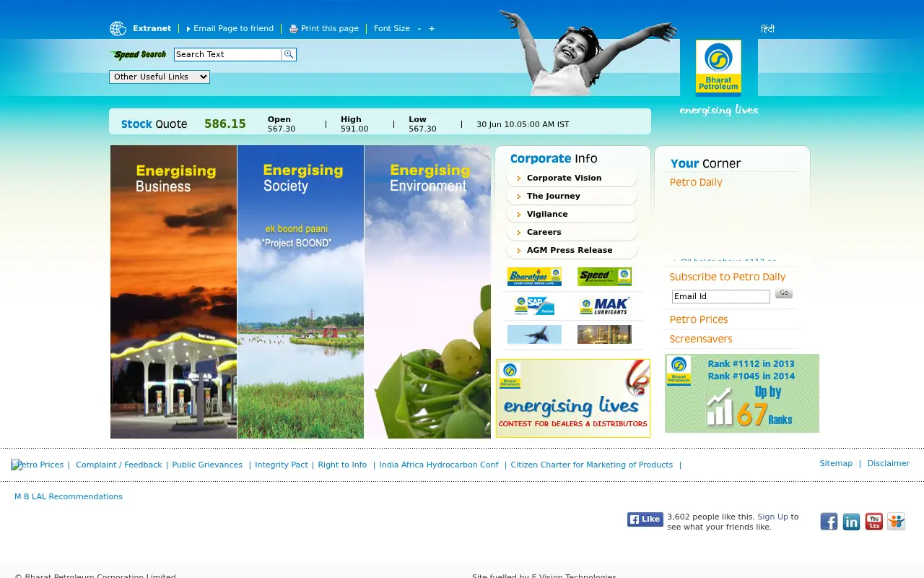Expand the Other Useful Links dropdown

[160, 77]
